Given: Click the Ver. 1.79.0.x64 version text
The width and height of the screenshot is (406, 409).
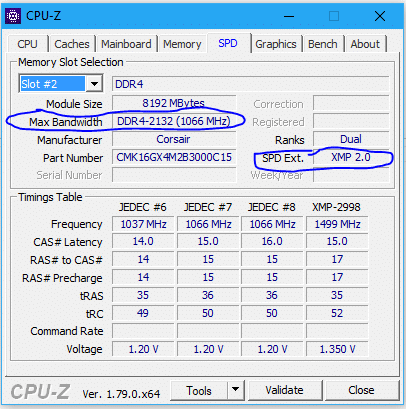Looking at the screenshot, I should coord(121,394).
